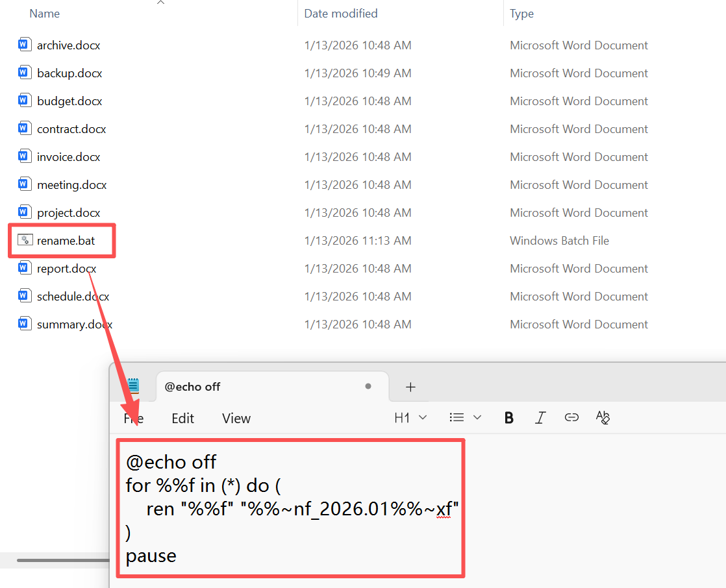This screenshot has height=588, width=726.
Task: Open the H1 heading dropdown
Action: 410,418
